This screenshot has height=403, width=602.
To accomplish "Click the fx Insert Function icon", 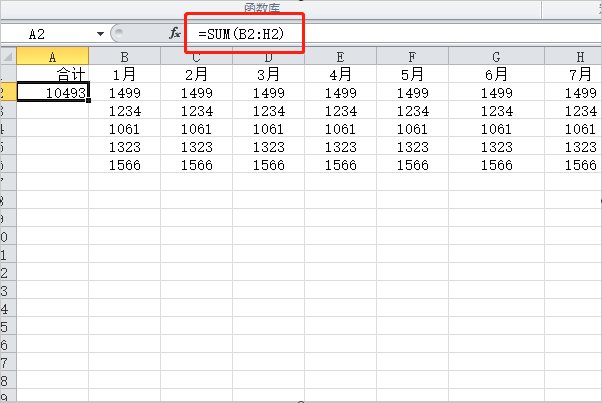I will pos(175,34).
